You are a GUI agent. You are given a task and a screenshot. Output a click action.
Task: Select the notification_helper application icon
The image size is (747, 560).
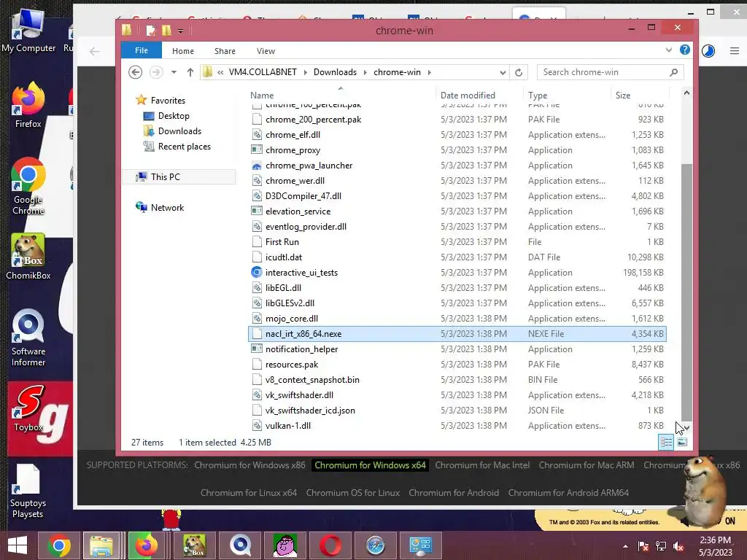pyautogui.click(x=257, y=349)
